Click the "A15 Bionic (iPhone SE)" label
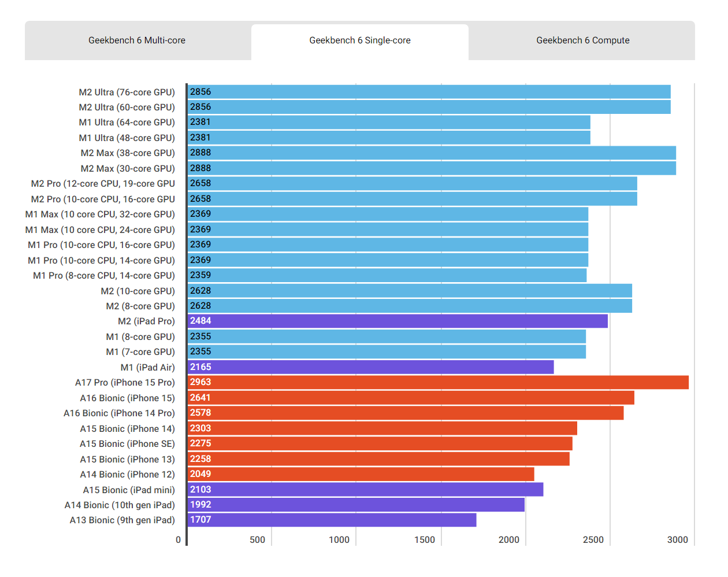Image resolution: width=728 pixels, height=577 pixels. [x=127, y=444]
